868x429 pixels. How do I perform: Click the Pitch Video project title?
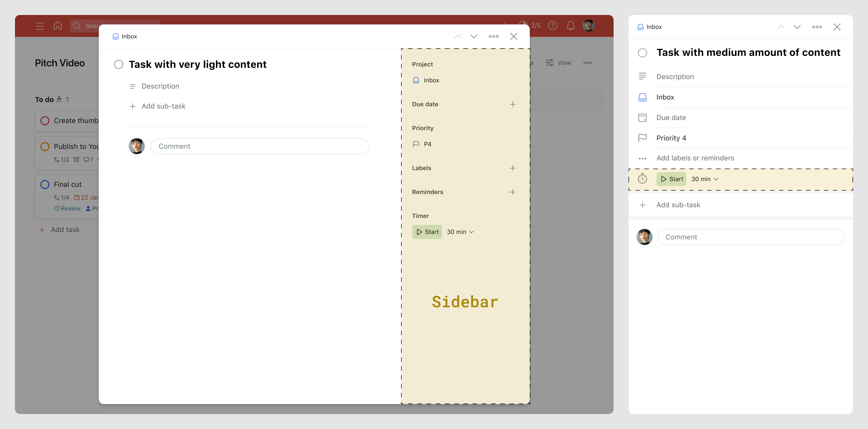coord(60,63)
